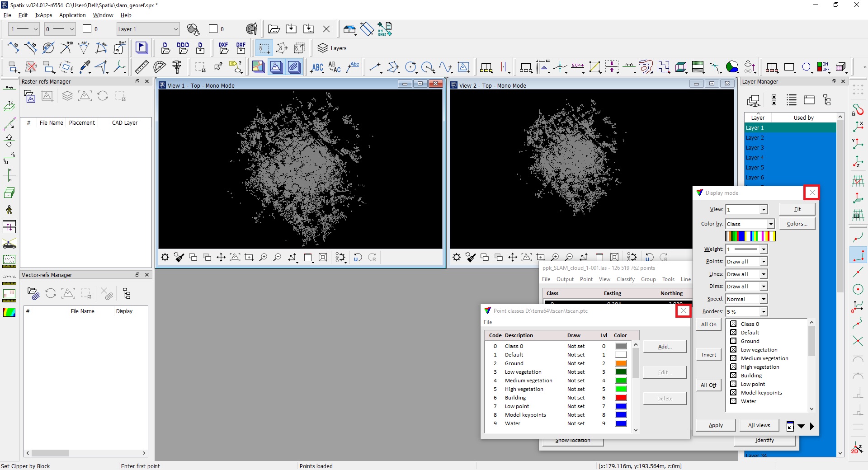Activate the ruler measurement tool
868x470 pixels.
point(141,67)
